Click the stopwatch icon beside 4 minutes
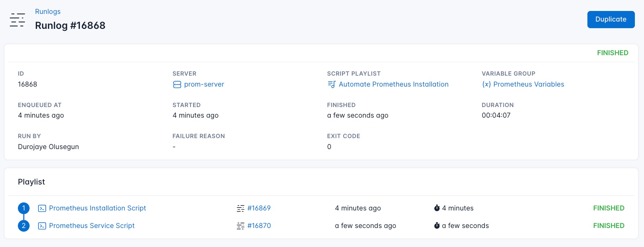 [x=437, y=208]
